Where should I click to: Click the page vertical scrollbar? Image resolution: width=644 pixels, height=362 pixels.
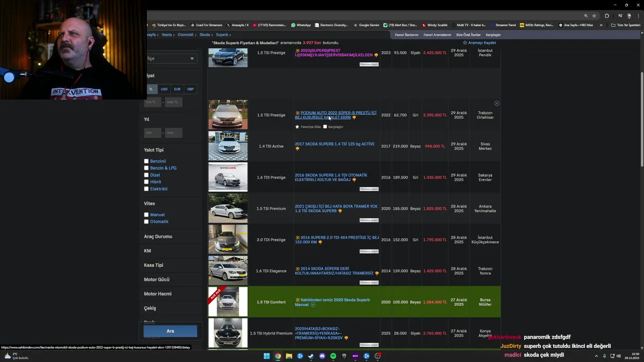[641, 121]
